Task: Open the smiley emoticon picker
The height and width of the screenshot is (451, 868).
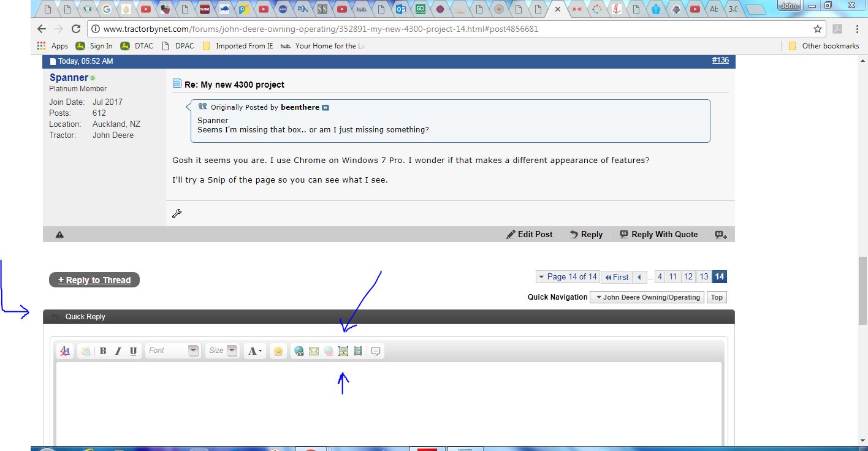Action: pyautogui.click(x=278, y=351)
